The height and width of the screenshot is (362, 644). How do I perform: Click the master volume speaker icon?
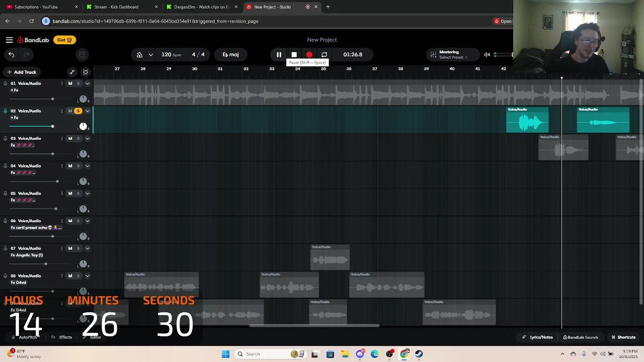[x=487, y=54]
